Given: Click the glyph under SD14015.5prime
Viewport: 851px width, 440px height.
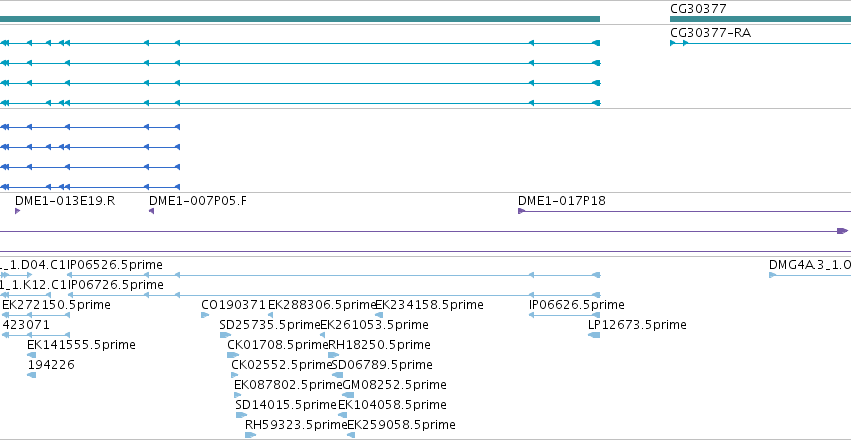Looking at the screenshot, I should pyautogui.click(x=241, y=415).
